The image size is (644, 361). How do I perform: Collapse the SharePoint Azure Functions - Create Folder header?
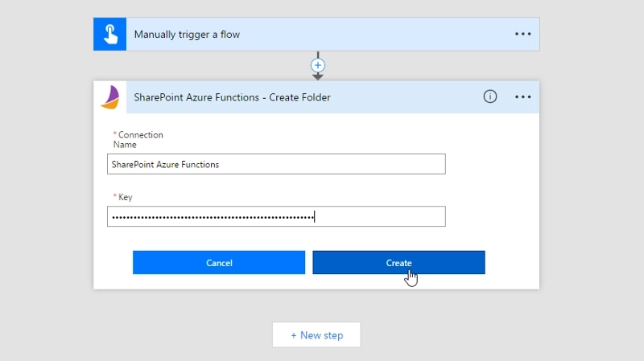point(232,97)
